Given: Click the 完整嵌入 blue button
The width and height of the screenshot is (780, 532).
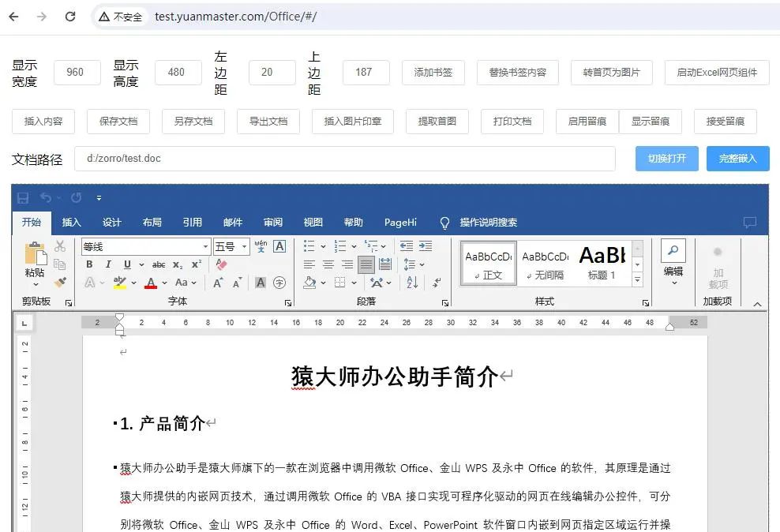Looking at the screenshot, I should [738, 159].
